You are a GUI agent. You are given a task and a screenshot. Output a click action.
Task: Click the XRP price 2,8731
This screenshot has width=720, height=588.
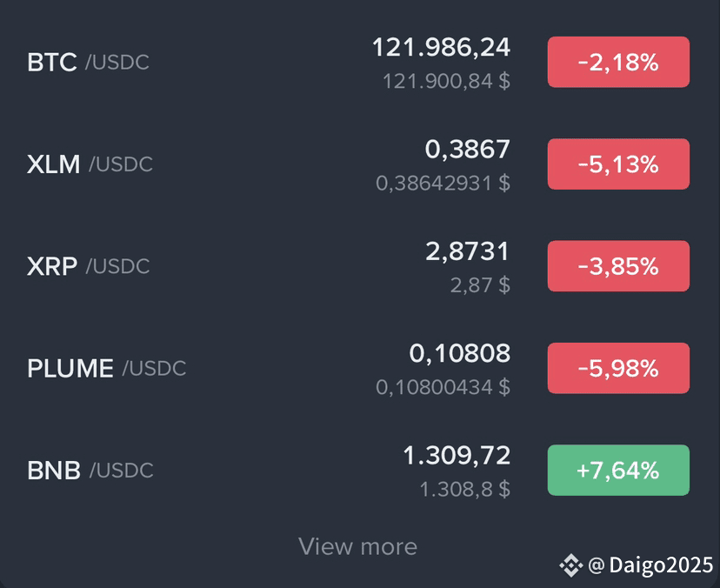tap(468, 251)
